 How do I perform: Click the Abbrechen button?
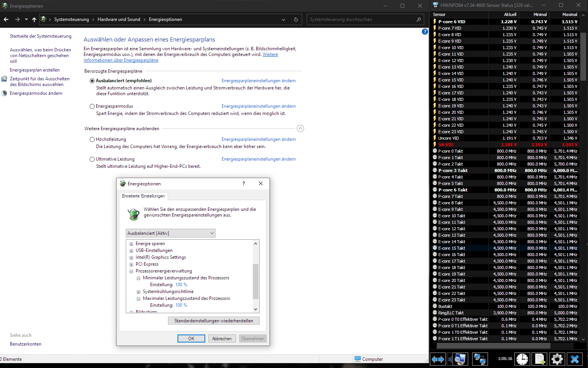click(x=222, y=338)
